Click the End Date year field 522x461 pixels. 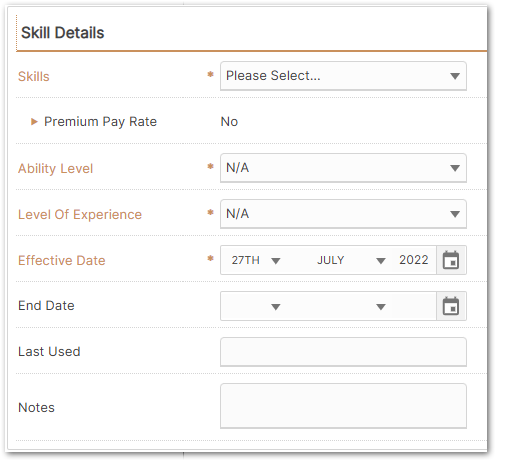tap(414, 306)
